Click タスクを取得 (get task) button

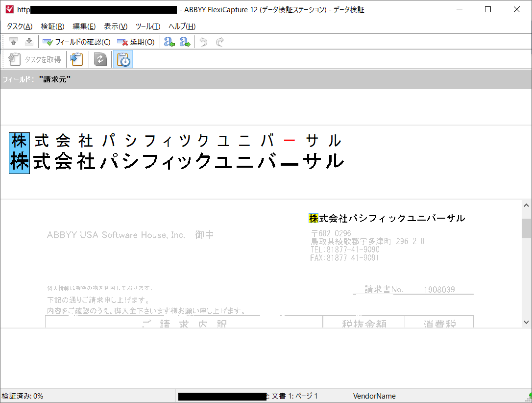(35, 59)
